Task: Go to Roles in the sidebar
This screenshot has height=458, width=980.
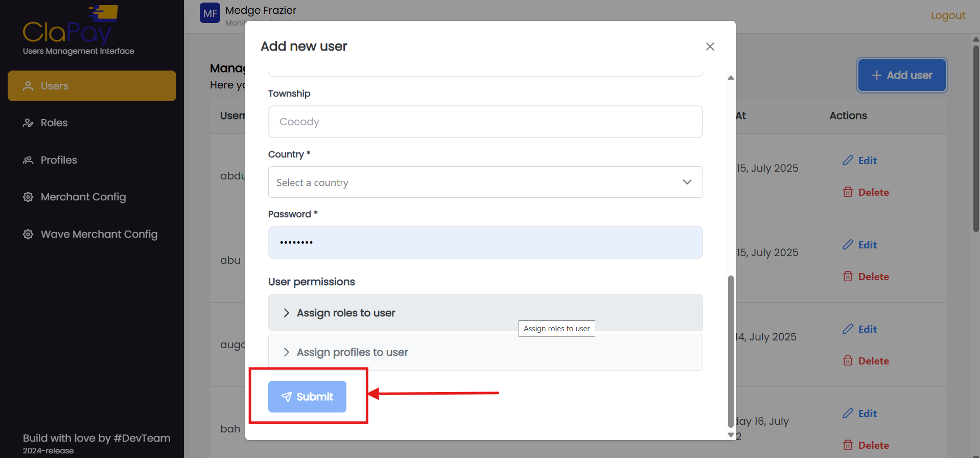Action: pyautogui.click(x=54, y=123)
